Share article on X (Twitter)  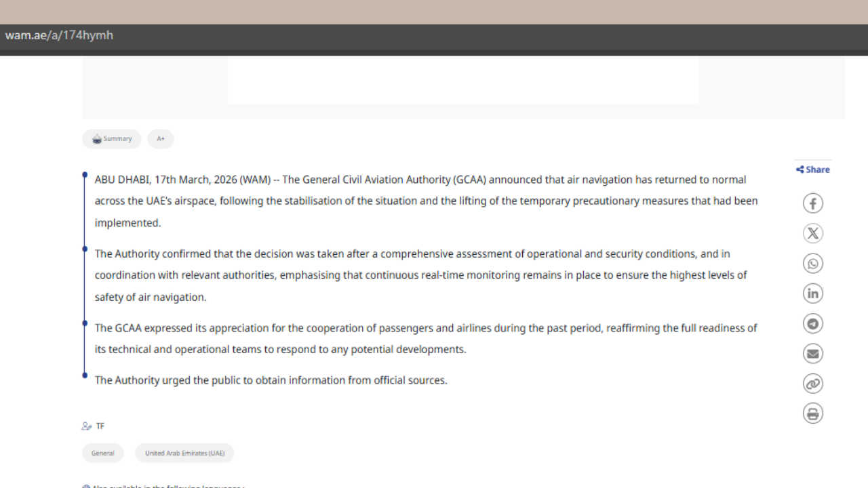812,233
